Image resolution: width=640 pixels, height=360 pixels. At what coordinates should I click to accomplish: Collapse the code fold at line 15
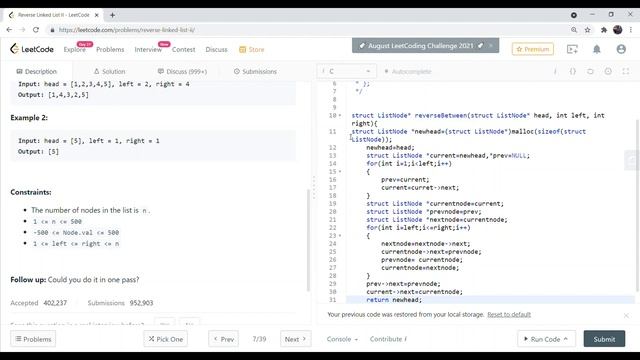coord(340,172)
